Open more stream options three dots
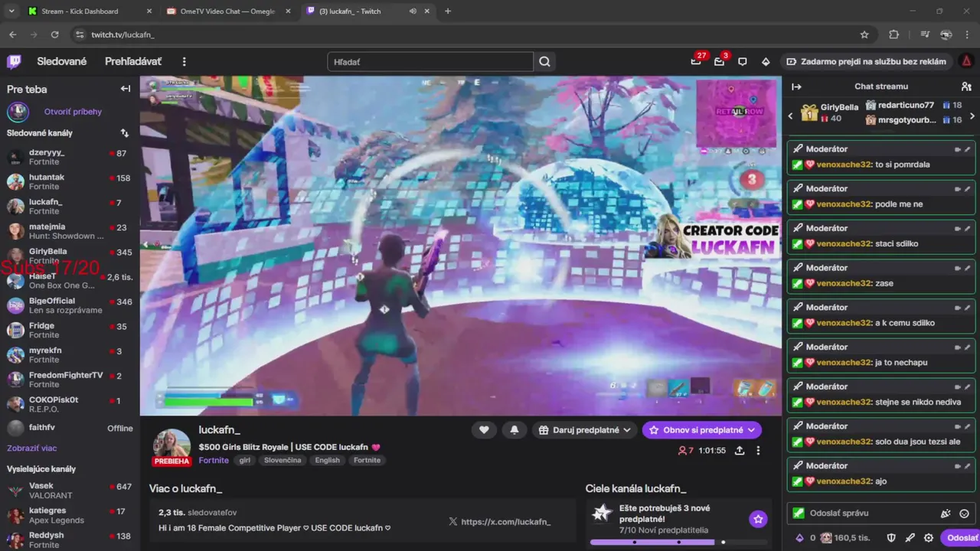The height and width of the screenshot is (551, 980). tap(758, 451)
